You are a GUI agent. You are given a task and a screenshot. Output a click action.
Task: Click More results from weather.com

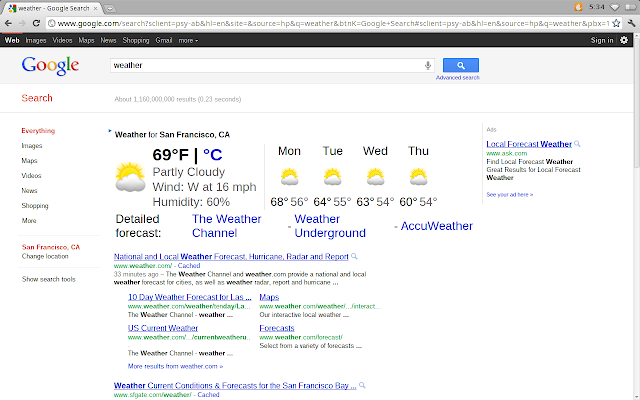tap(176, 366)
